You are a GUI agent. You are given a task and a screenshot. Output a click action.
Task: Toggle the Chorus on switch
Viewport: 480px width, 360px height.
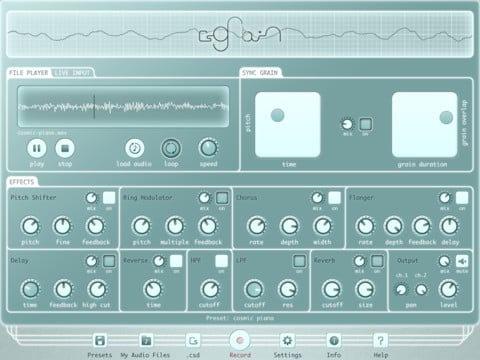coord(335,198)
